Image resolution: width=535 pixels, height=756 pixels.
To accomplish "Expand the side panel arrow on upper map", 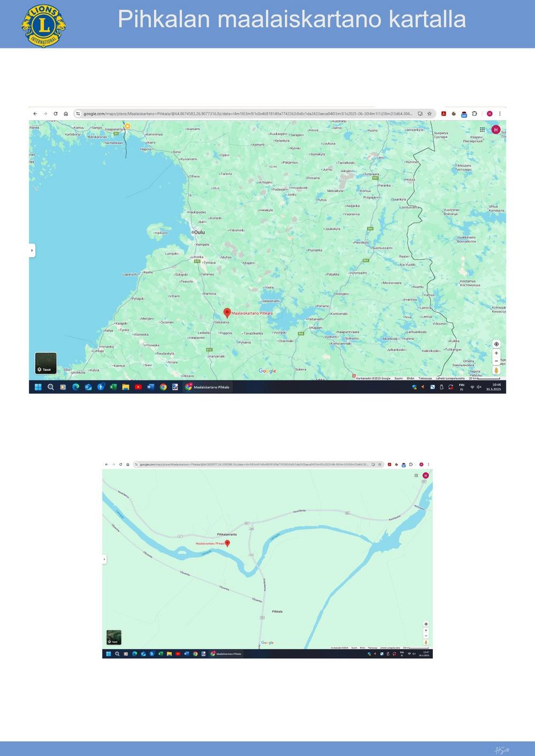I will [32, 250].
